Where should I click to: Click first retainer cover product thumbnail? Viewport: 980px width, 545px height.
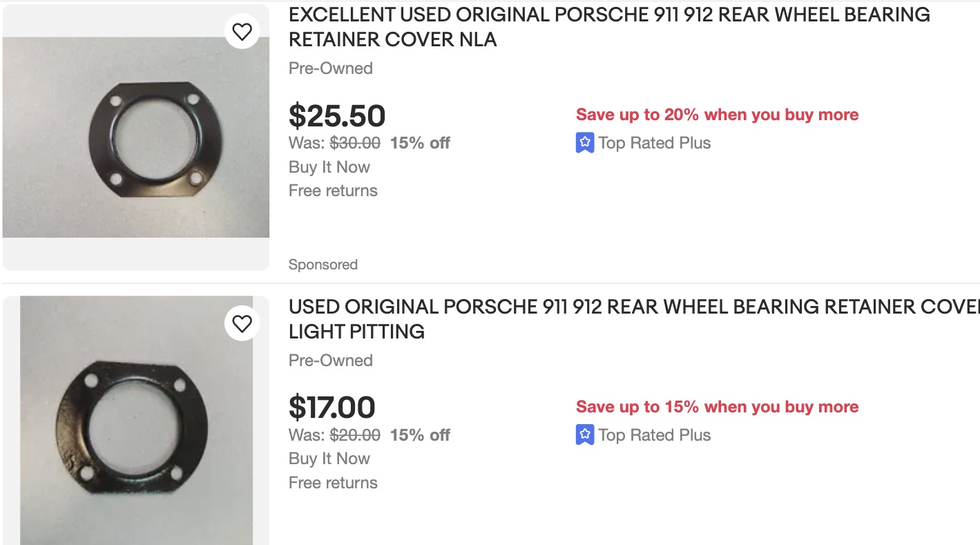click(x=136, y=137)
